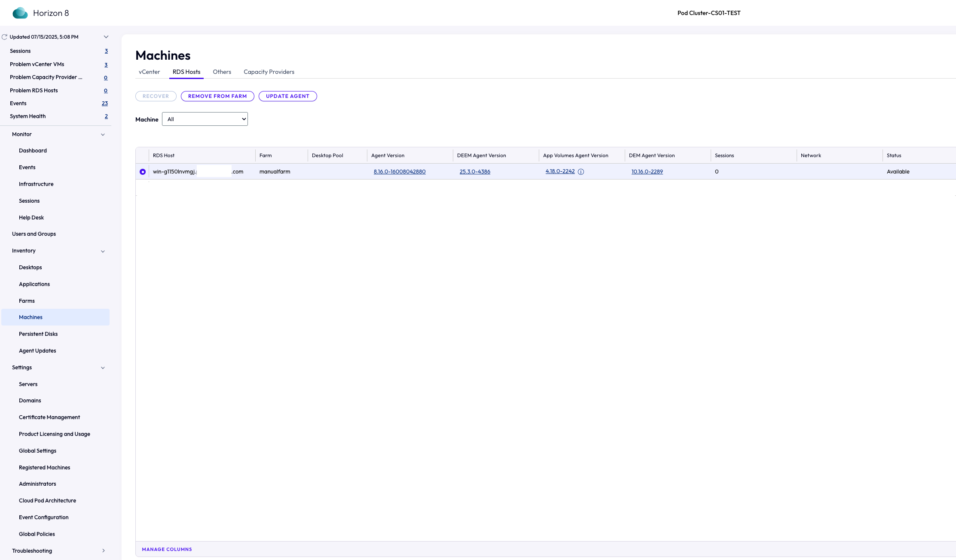Collapse the Monitor section

coord(103,134)
